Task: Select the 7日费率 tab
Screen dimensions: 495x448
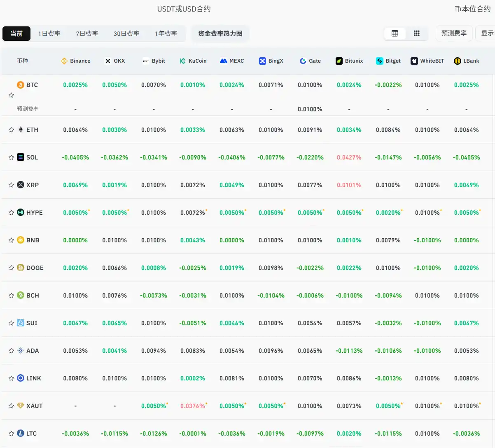Action: pos(87,33)
